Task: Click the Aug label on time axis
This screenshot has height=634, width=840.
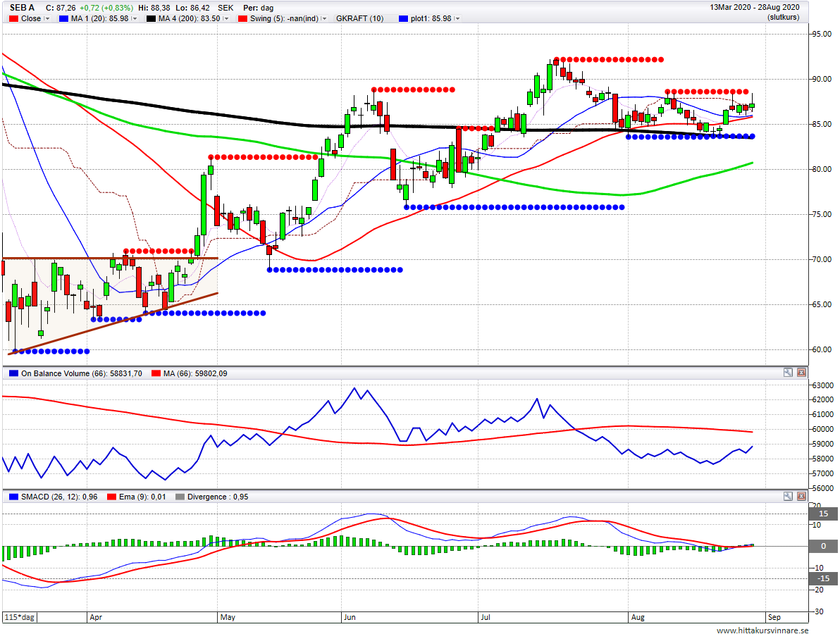Action: (638, 617)
